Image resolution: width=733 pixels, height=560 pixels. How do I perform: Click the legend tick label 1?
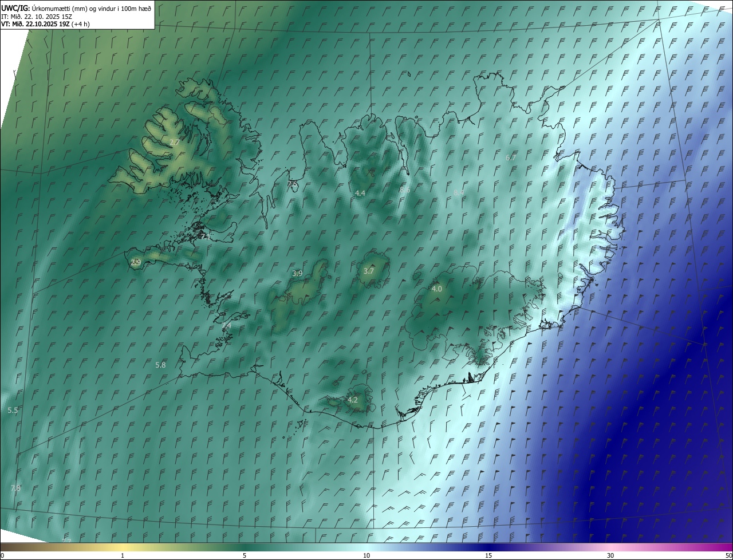point(123,556)
